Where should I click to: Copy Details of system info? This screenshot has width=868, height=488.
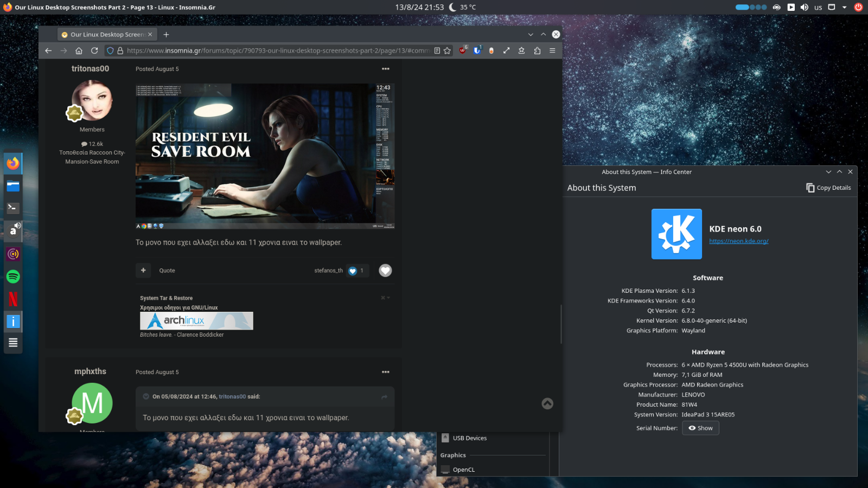[828, 188]
